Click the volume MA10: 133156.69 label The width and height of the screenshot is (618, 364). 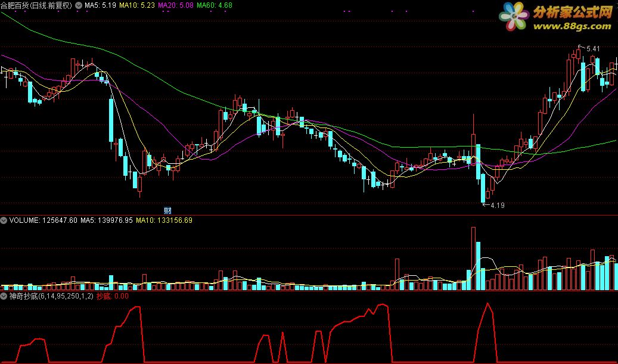[164, 220]
